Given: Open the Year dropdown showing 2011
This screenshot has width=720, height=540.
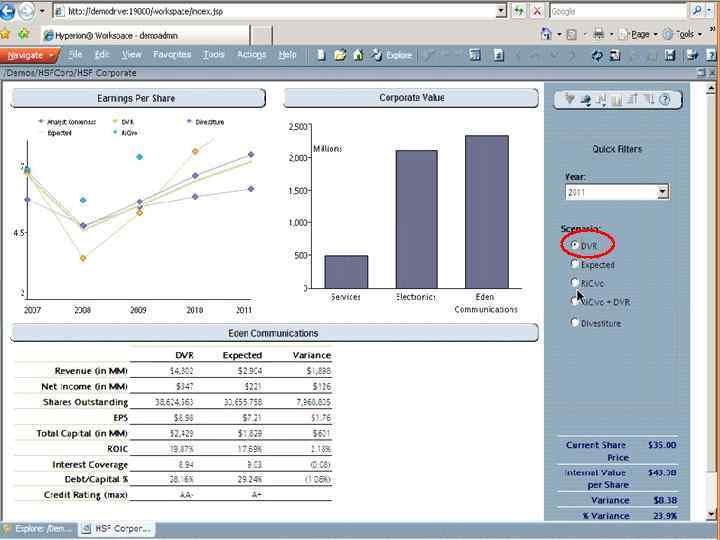Looking at the screenshot, I should click(663, 192).
